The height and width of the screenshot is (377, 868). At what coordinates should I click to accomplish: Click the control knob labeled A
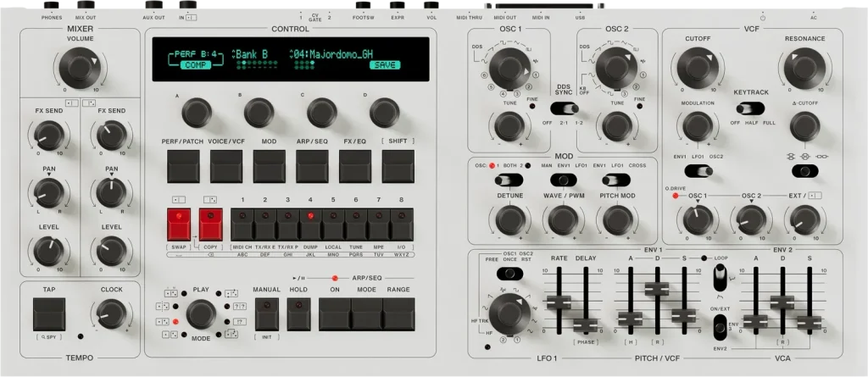coord(196,113)
